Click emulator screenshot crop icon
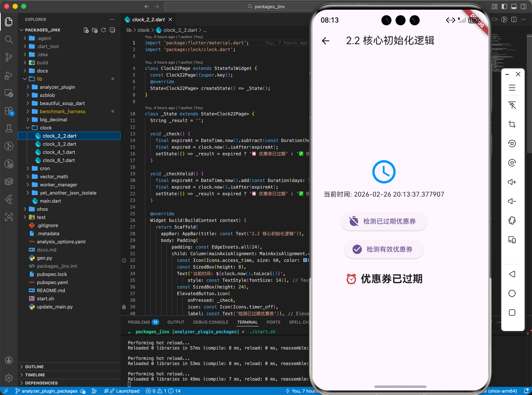 tap(512, 124)
